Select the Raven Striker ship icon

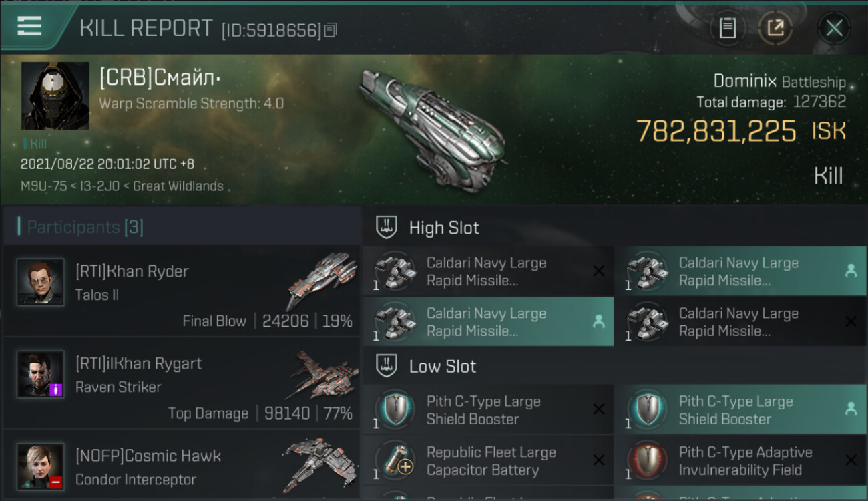[322, 374]
